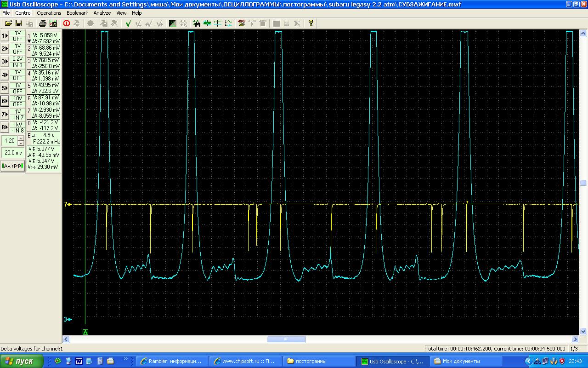
Task: Open the Bookmark menu
Action: tap(77, 13)
